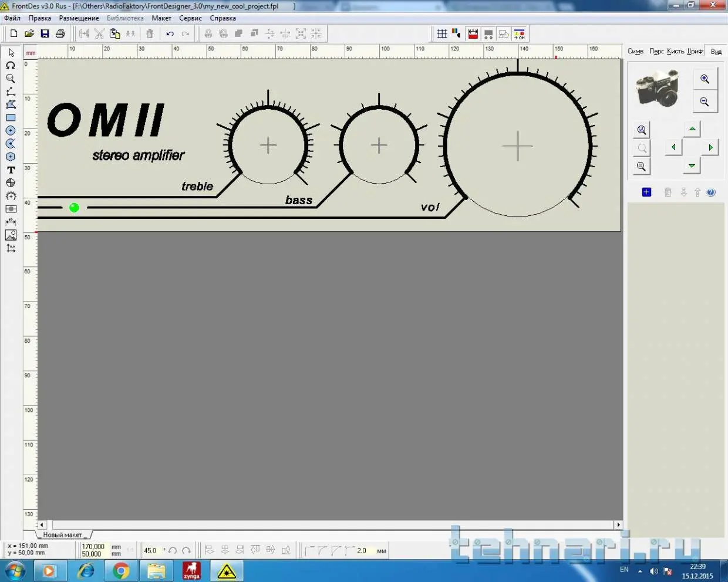
Task: Zoom out with the right panel minus magnifier
Action: [x=705, y=101]
